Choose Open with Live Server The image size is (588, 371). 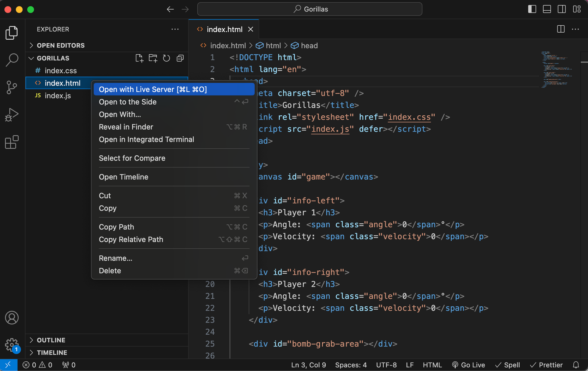click(x=174, y=89)
